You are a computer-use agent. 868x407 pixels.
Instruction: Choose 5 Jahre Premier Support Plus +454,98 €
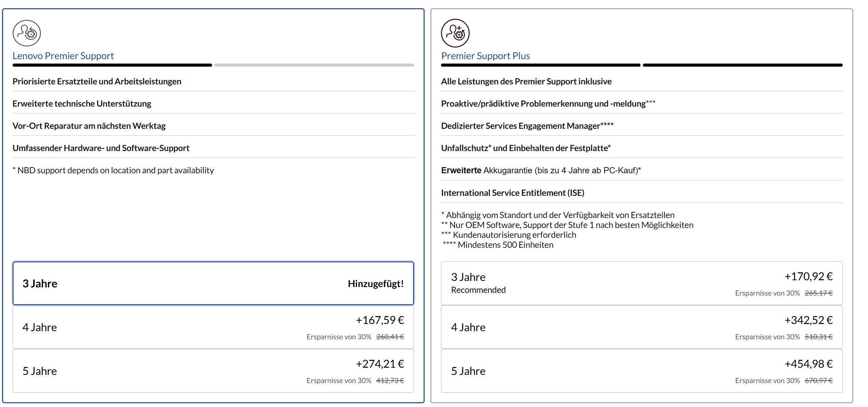click(x=641, y=371)
